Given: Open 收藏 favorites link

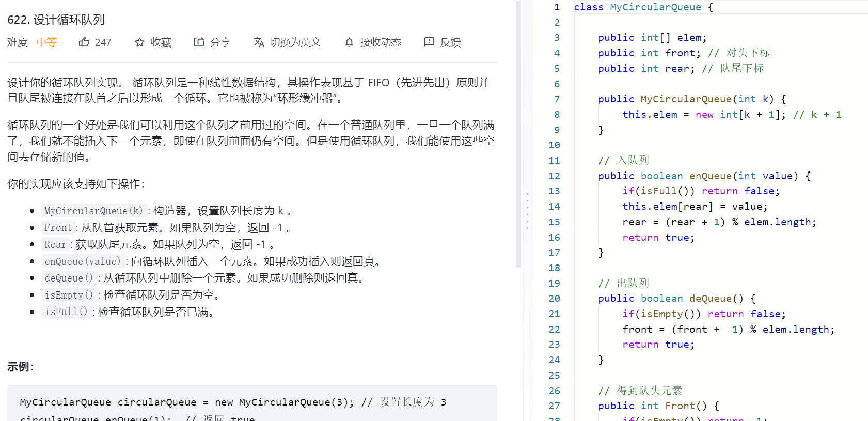Looking at the screenshot, I should (x=161, y=42).
